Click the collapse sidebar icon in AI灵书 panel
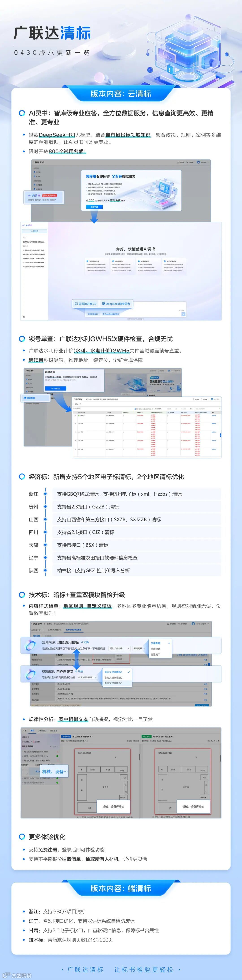Screen dimensions: 242x980 24,317
